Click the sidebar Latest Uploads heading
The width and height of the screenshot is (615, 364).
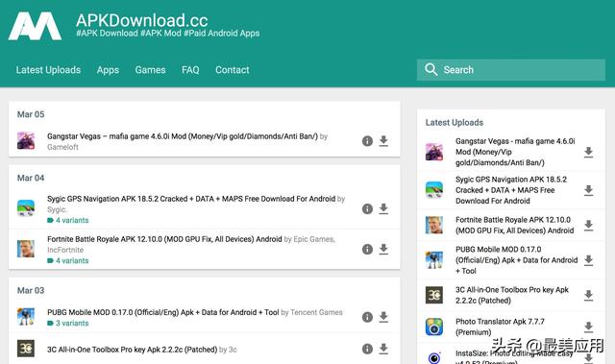(455, 123)
